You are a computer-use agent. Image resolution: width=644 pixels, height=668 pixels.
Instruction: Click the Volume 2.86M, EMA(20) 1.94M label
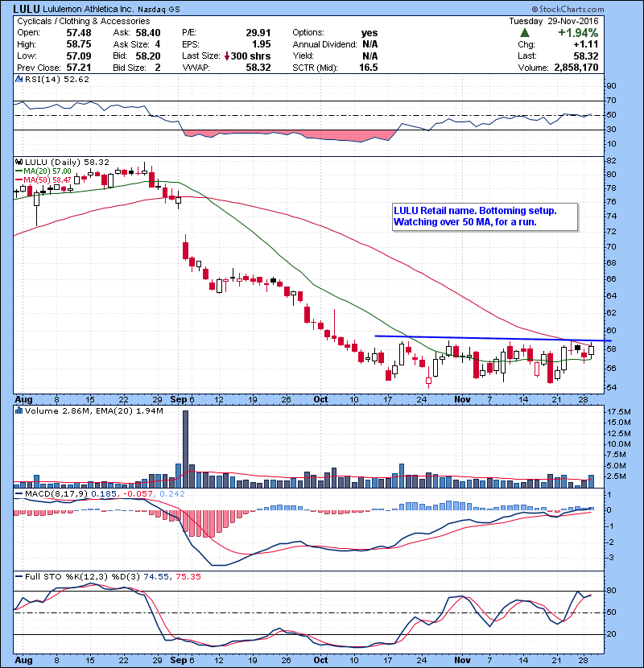(93, 410)
